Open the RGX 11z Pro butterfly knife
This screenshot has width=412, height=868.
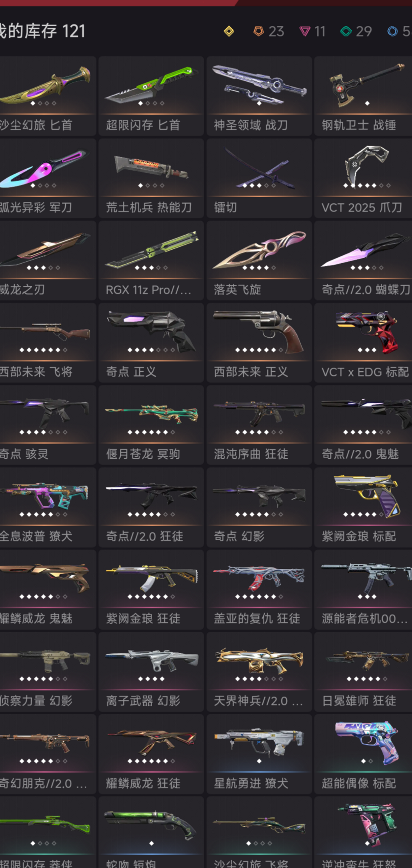(151, 261)
